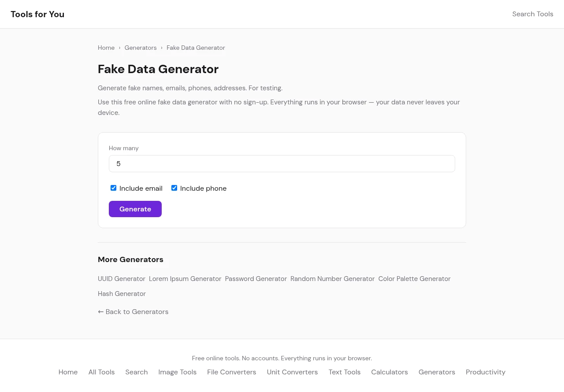Open Generators breadcrumb link
This screenshot has height=392, width=564.
[x=141, y=48]
